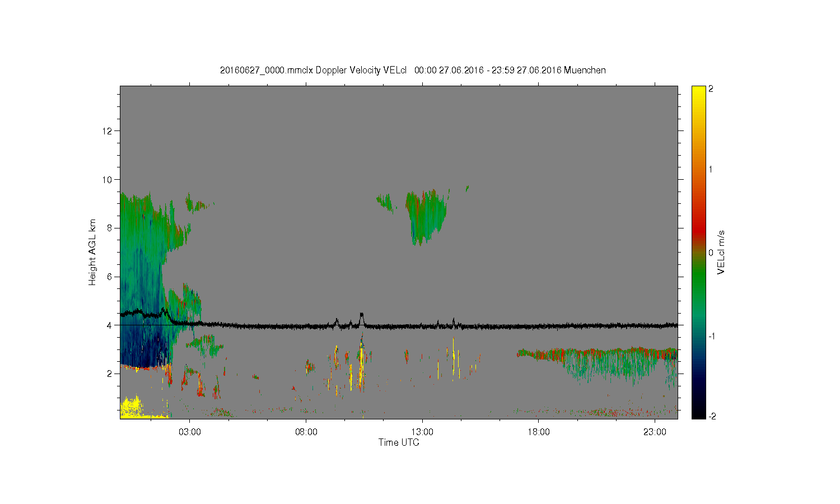Click the height tick label 10

point(108,180)
